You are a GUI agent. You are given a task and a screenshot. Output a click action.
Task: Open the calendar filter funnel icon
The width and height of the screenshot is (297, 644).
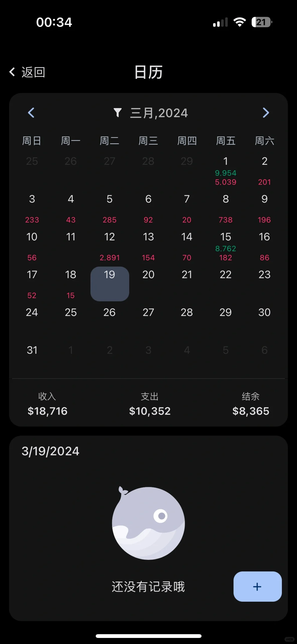pos(118,113)
